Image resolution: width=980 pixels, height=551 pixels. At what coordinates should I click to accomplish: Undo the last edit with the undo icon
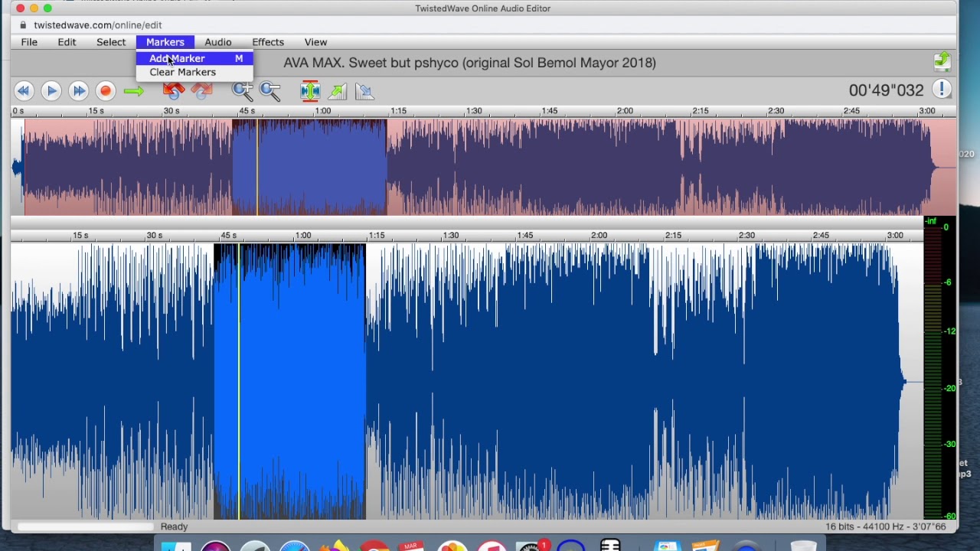[x=174, y=91]
